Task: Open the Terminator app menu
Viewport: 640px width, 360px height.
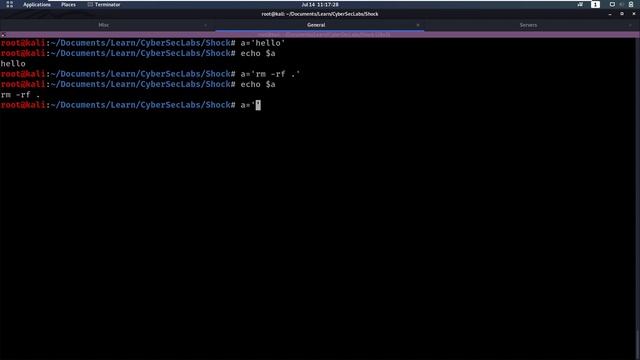Action: (x=104, y=4)
